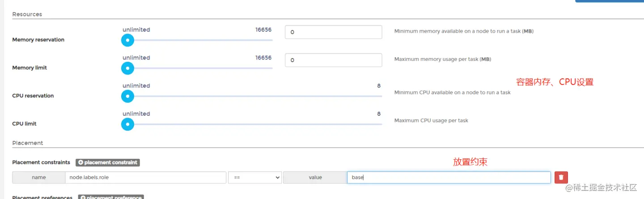
Task: Click the 8 maximum label above CPU limit slider
Action: pyautogui.click(x=379, y=114)
